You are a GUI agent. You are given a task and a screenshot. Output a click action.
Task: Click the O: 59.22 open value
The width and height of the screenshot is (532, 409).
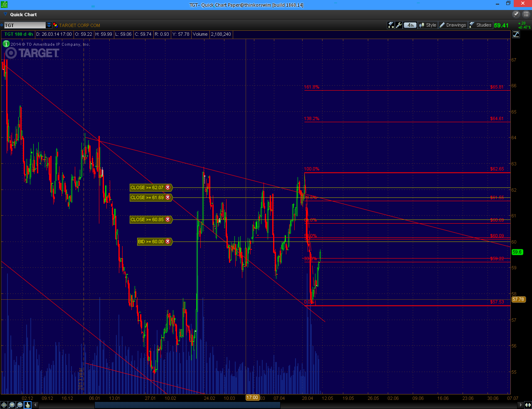(x=84, y=34)
